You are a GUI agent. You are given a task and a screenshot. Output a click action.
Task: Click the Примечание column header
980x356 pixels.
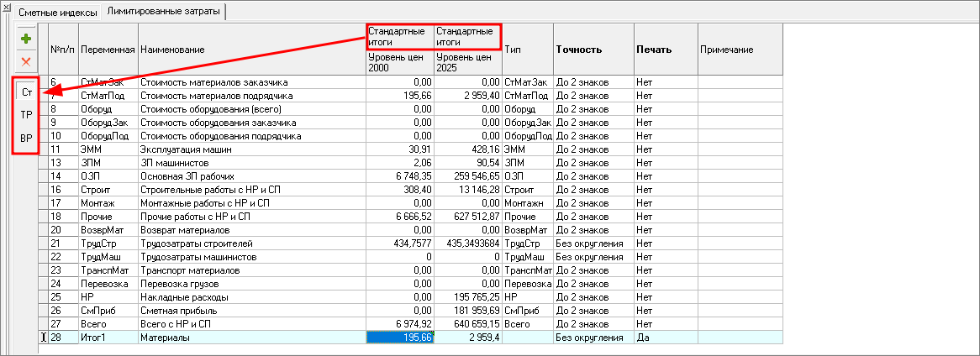coord(740,50)
